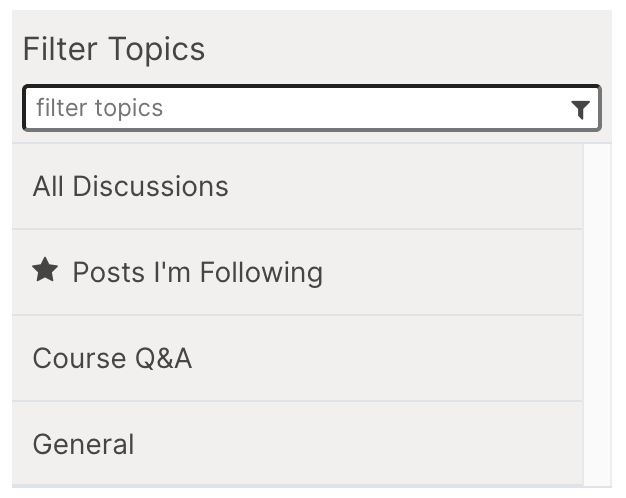Click the "filter topics" placeholder text
Viewport: 626px width, 498px height.
(x=99, y=108)
